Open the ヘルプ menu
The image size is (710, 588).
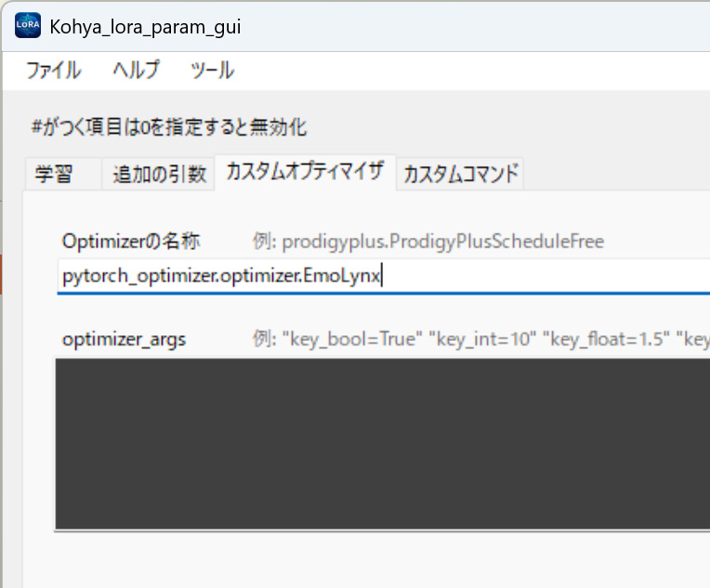pyautogui.click(x=136, y=71)
